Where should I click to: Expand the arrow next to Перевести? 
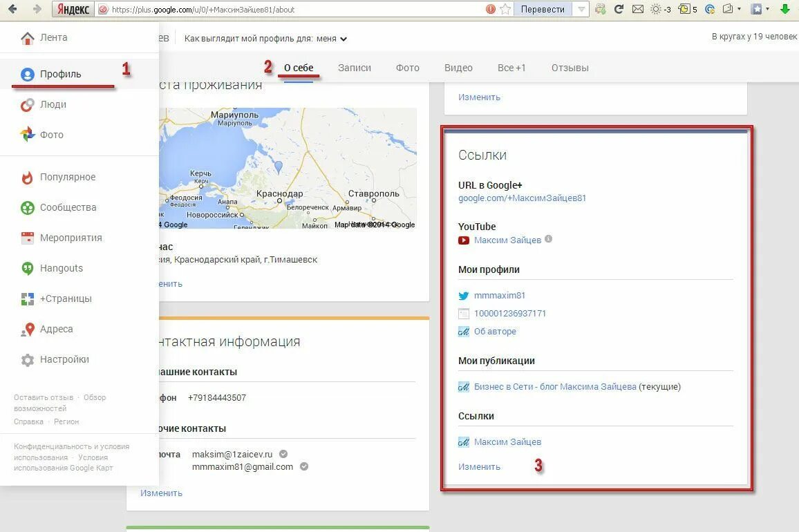tap(581, 9)
